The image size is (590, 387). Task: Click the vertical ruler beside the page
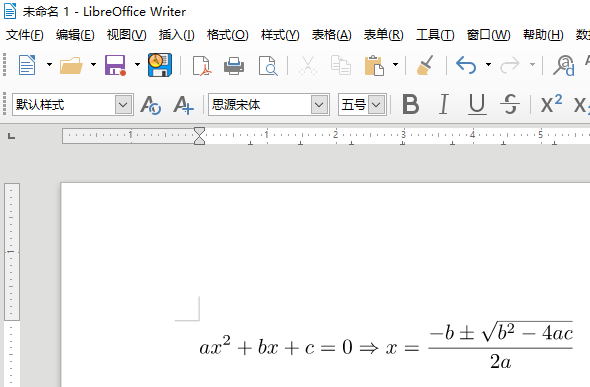click(x=12, y=286)
